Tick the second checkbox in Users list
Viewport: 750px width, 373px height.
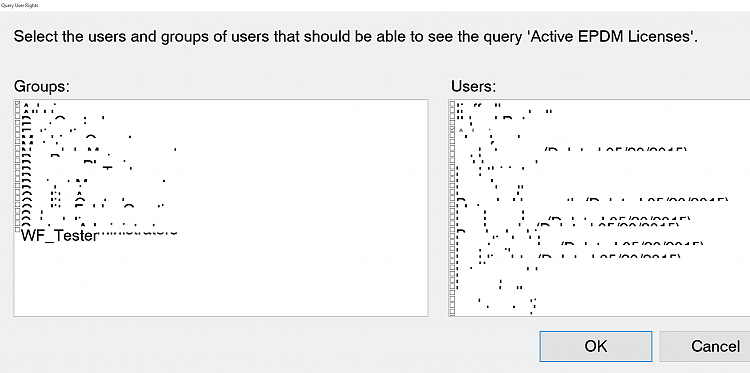(453, 110)
